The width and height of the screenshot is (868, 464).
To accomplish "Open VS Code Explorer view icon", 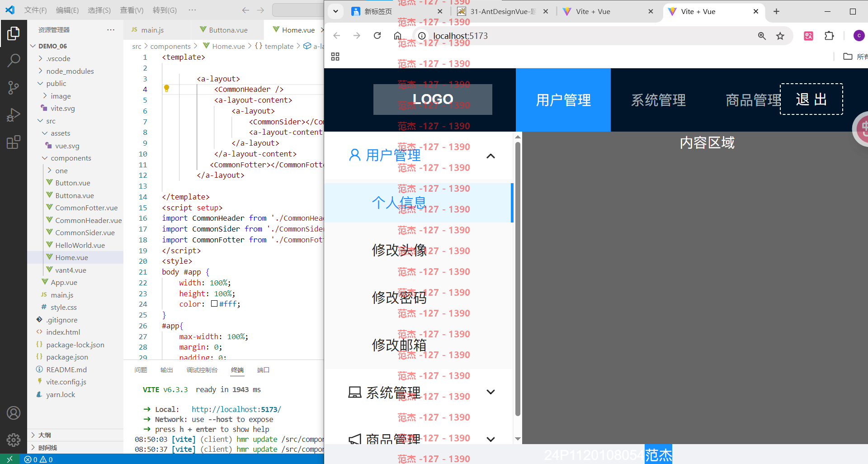I will point(14,33).
